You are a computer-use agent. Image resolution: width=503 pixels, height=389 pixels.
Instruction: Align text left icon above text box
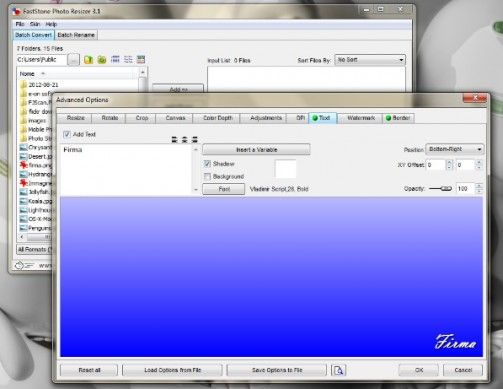coord(174,139)
